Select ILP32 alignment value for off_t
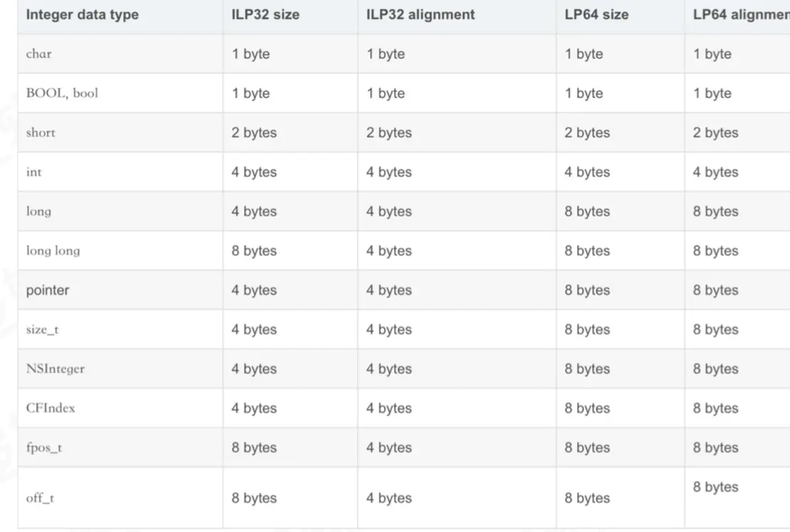Screen dimensions: 790x532 [389, 498]
